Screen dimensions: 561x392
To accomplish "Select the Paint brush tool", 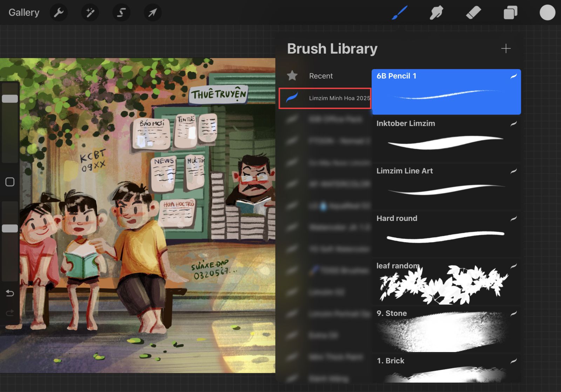I will coord(399,13).
